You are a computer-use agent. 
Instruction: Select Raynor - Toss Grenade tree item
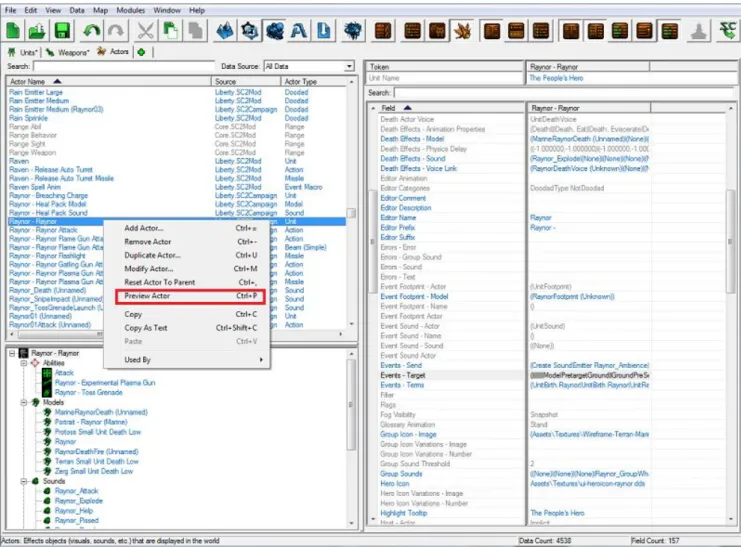[88, 392]
